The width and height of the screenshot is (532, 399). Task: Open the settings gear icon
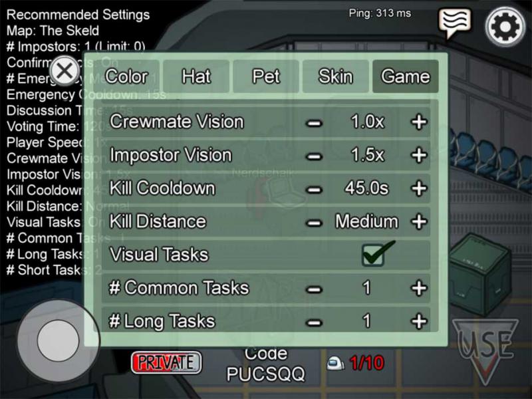505,27
